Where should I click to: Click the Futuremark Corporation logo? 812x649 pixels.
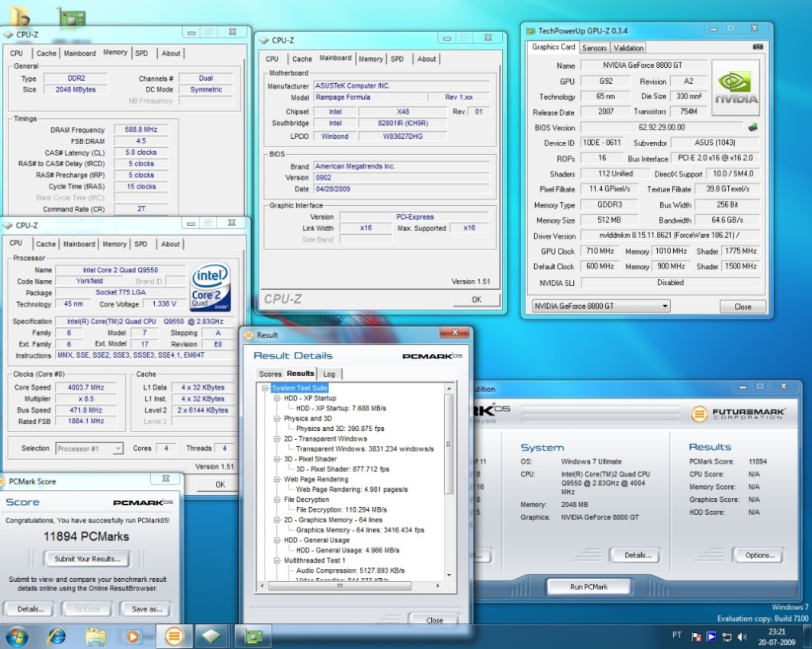click(738, 413)
